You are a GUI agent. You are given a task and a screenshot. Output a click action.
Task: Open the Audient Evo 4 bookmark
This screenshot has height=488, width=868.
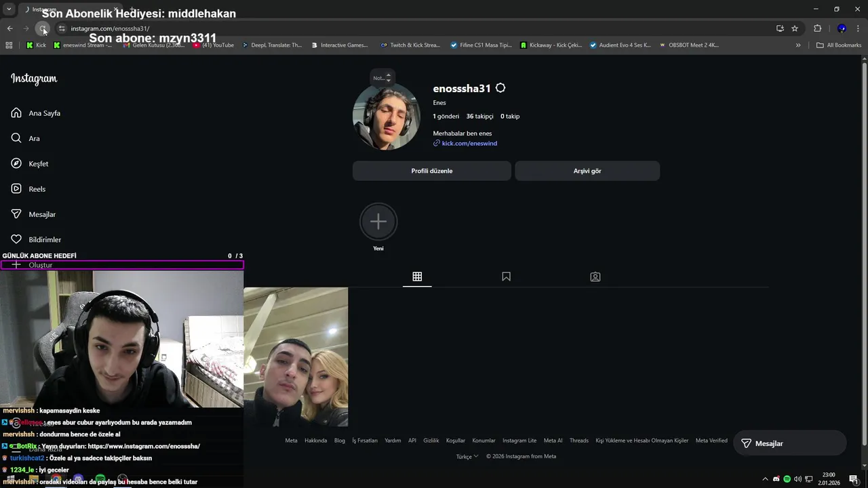[620, 45]
